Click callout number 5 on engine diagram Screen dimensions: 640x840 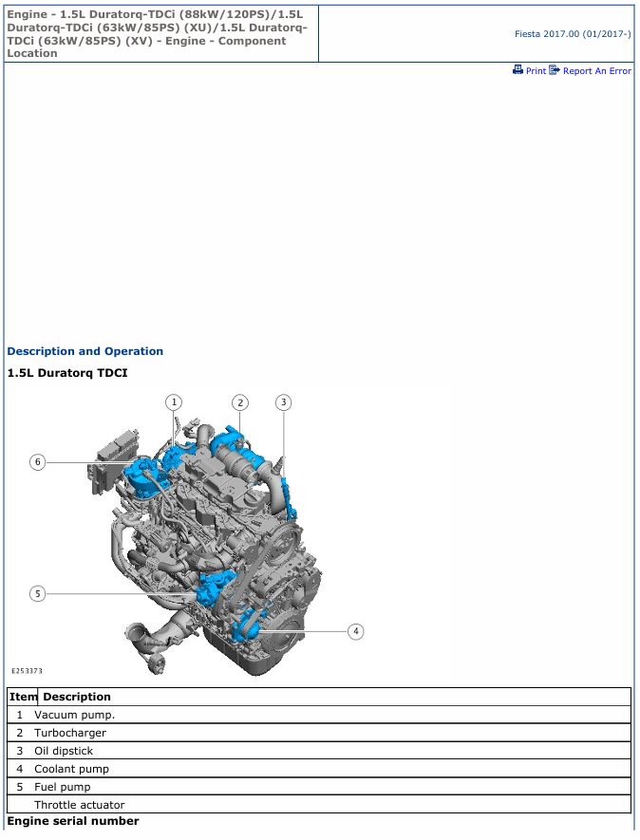[x=38, y=593]
